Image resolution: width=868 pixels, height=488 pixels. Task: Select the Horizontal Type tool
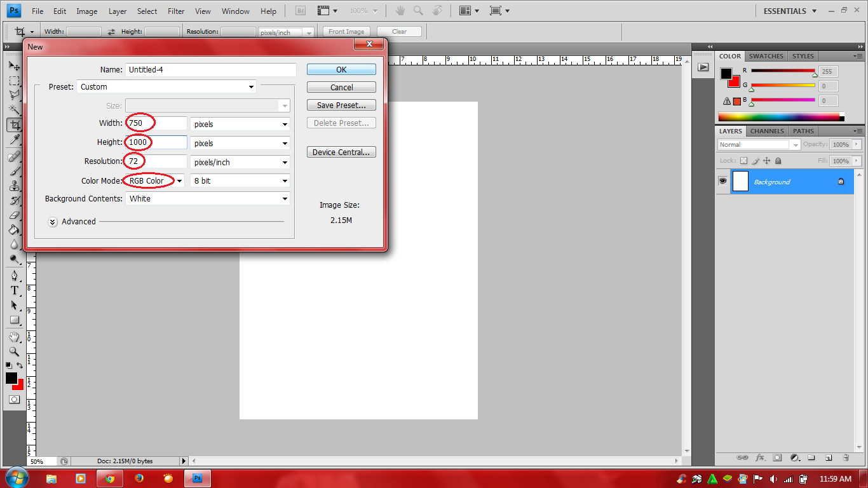pos(14,290)
